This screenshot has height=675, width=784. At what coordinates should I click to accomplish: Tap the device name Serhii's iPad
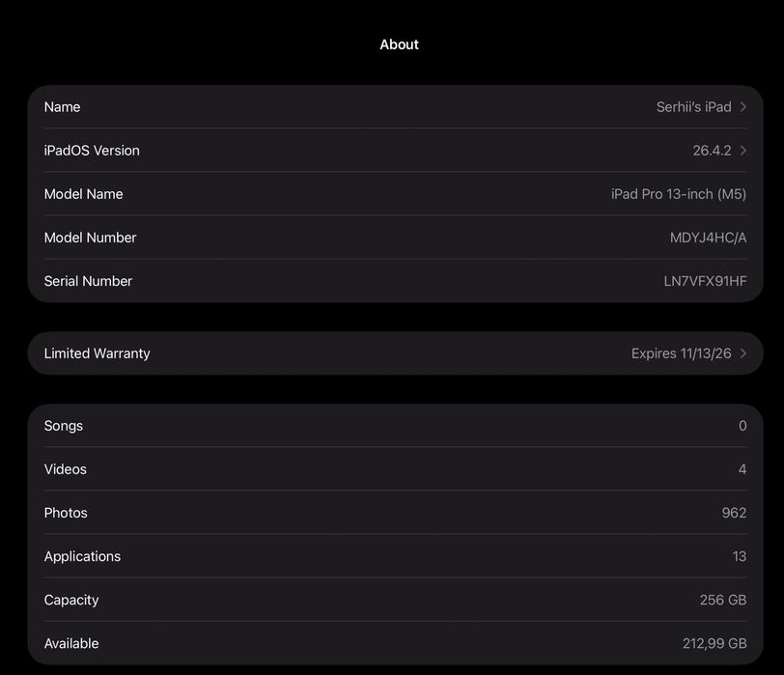tap(693, 107)
